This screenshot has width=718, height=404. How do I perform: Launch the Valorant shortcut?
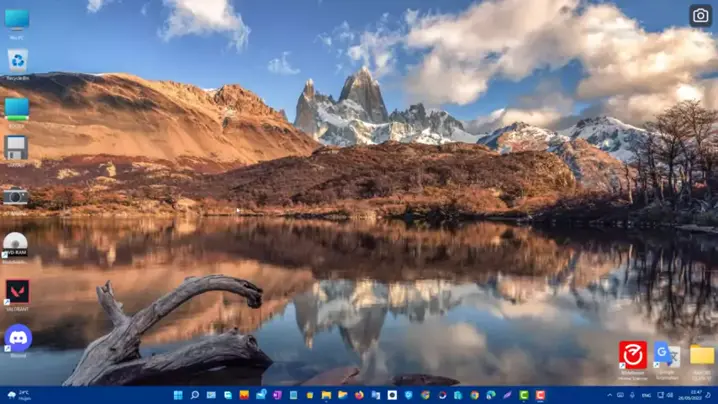17,292
